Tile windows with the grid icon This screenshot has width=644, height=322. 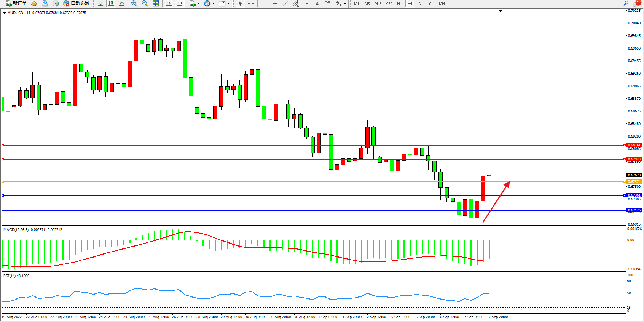[156, 3]
